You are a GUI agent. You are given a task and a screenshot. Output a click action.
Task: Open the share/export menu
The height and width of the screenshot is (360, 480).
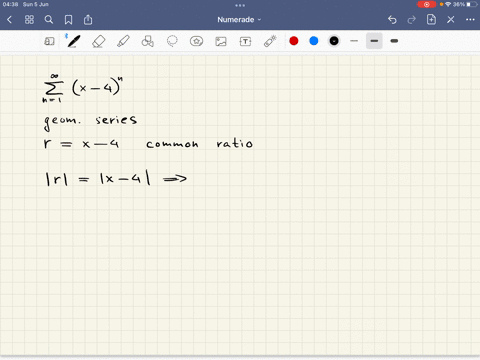pos(88,20)
